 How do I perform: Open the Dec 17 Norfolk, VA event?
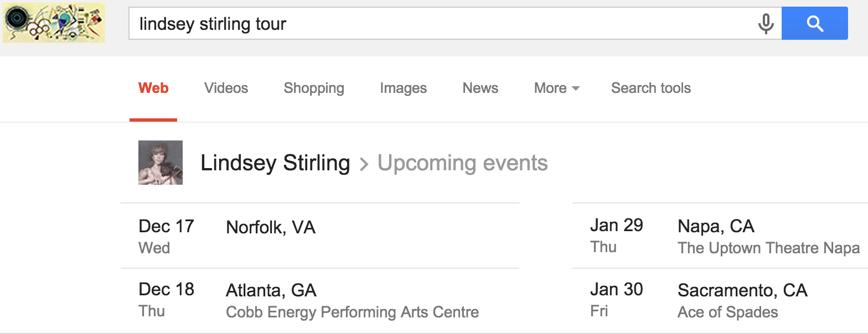point(320,236)
